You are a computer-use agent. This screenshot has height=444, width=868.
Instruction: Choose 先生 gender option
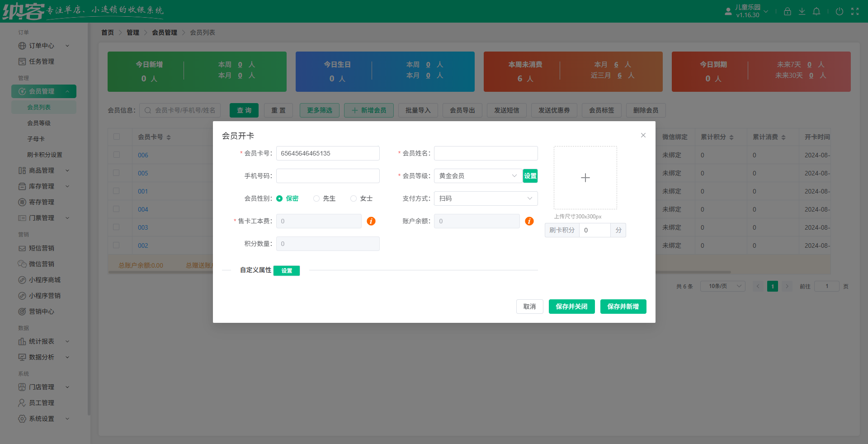point(316,198)
